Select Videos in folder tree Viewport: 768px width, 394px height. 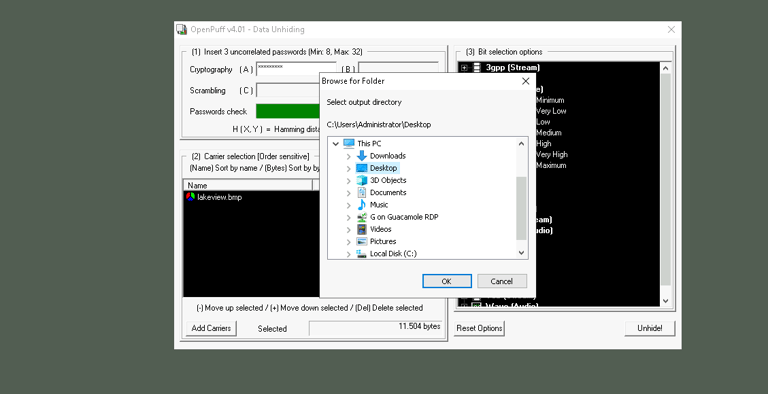pos(381,229)
